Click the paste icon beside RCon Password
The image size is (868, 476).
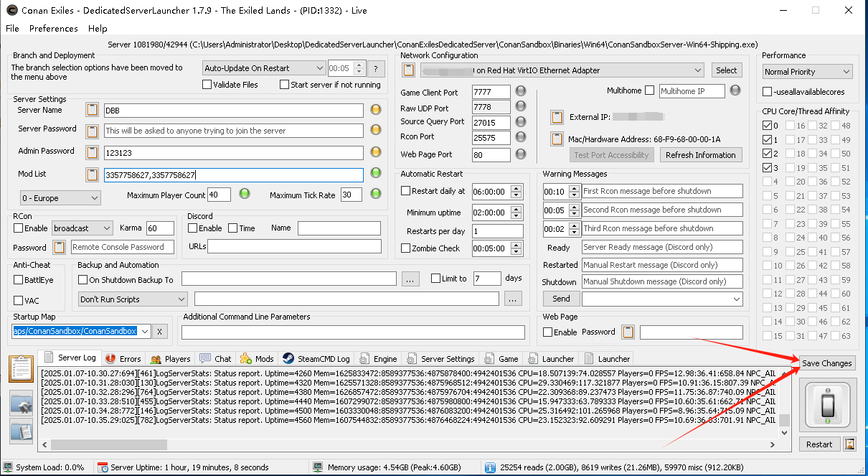coord(60,247)
